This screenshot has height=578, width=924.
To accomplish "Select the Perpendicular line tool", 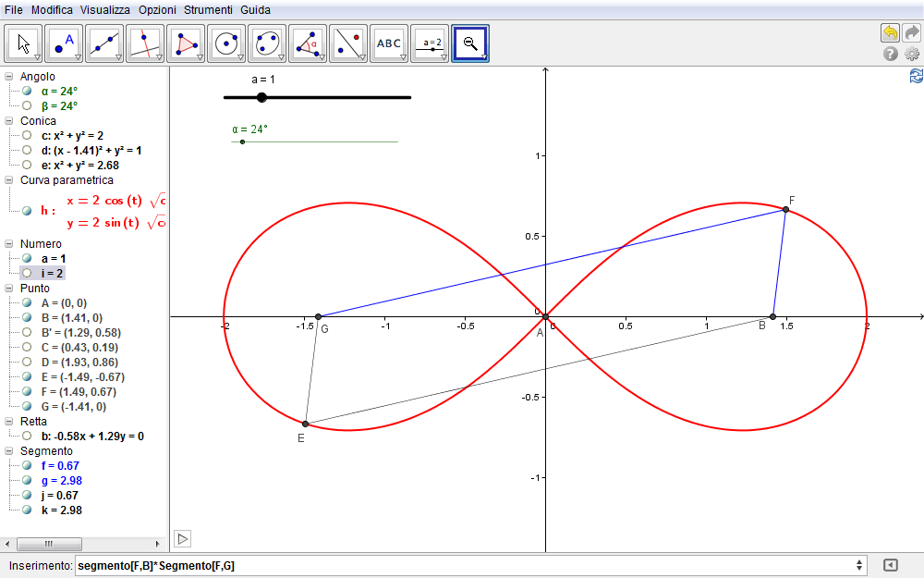I will [x=145, y=43].
